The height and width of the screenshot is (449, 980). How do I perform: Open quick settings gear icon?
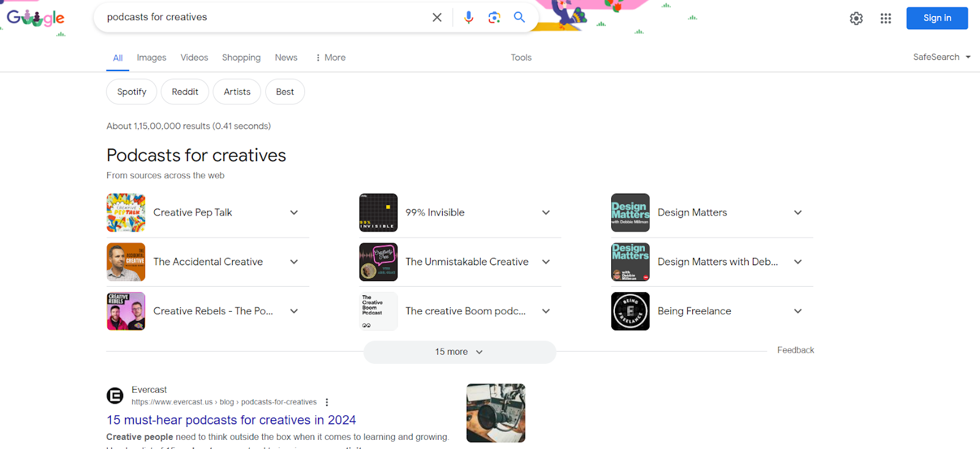click(x=856, y=18)
